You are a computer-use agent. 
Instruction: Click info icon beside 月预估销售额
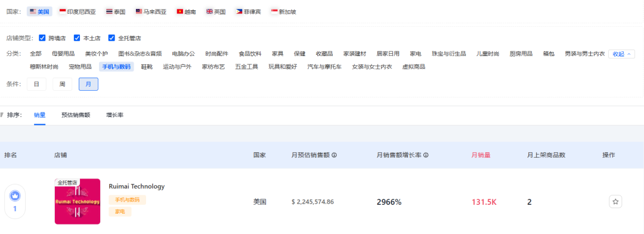pyautogui.click(x=334, y=155)
